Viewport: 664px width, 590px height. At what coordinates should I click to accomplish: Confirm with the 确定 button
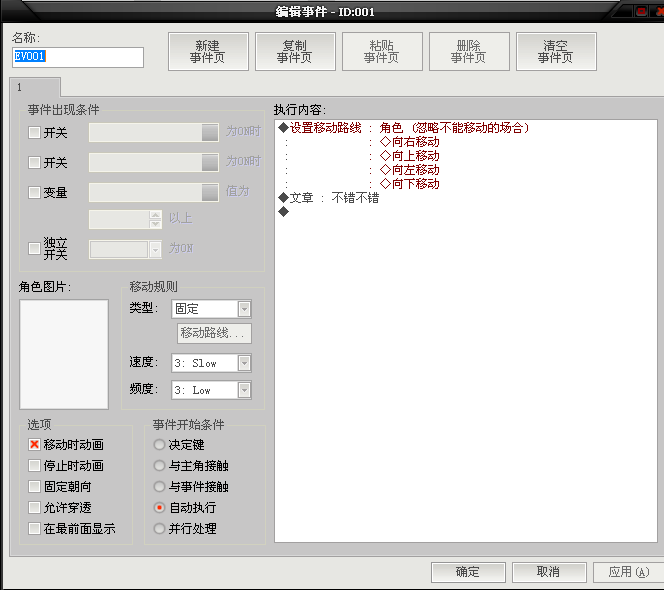468,572
